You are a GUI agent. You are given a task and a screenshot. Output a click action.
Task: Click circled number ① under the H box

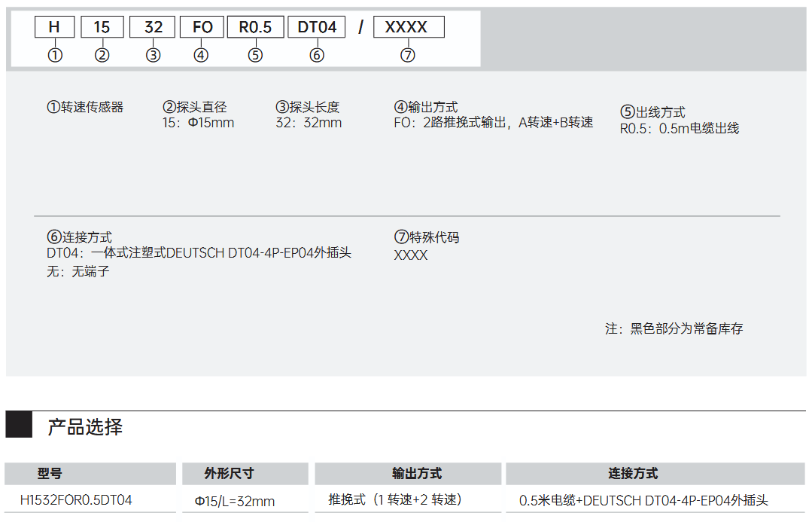(x=55, y=55)
